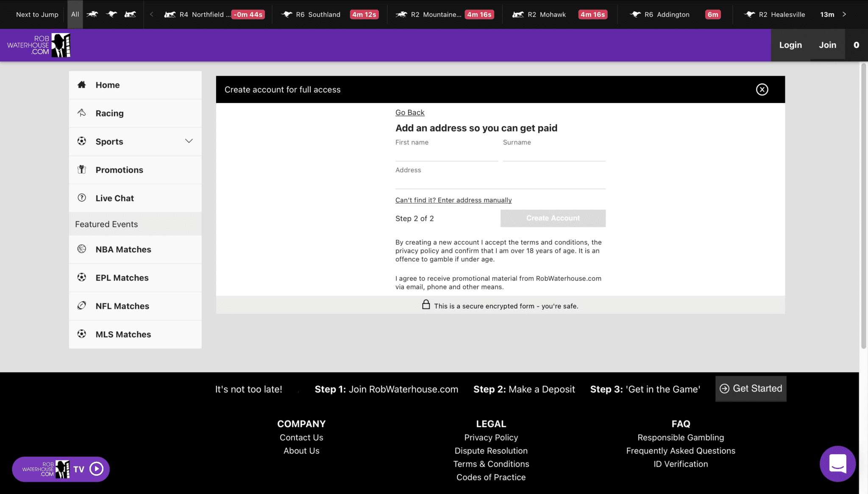This screenshot has height=494, width=868.
Task: Select the All races filter tab
Action: [75, 14]
